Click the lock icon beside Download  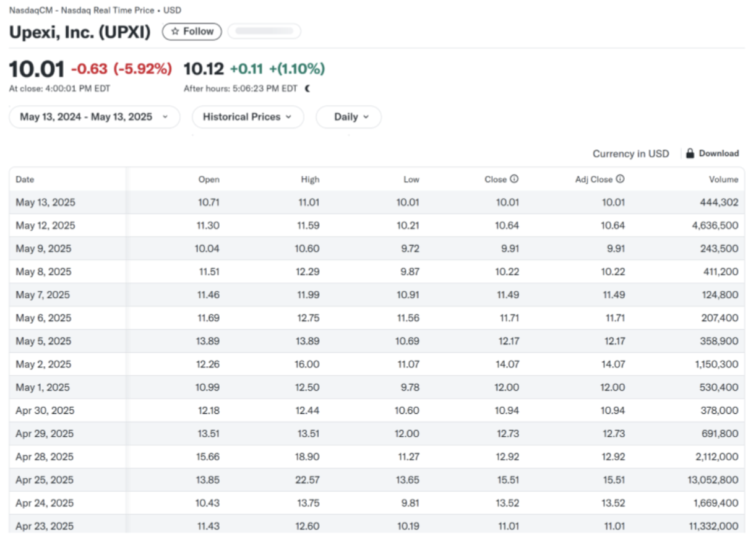[x=690, y=153]
